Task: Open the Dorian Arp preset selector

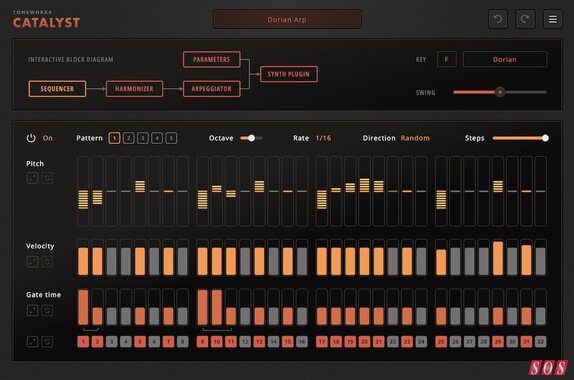Action: tap(287, 19)
